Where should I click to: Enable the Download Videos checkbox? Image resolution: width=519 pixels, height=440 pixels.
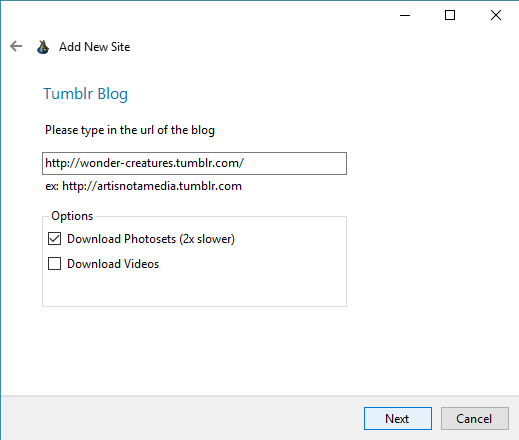click(x=54, y=263)
